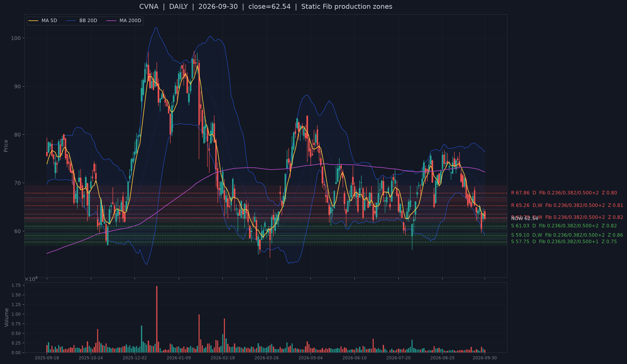Viewport: 627px width, 364px height.
Task: Click the 0.50 volume axis tick
Action: [x=16, y=333]
